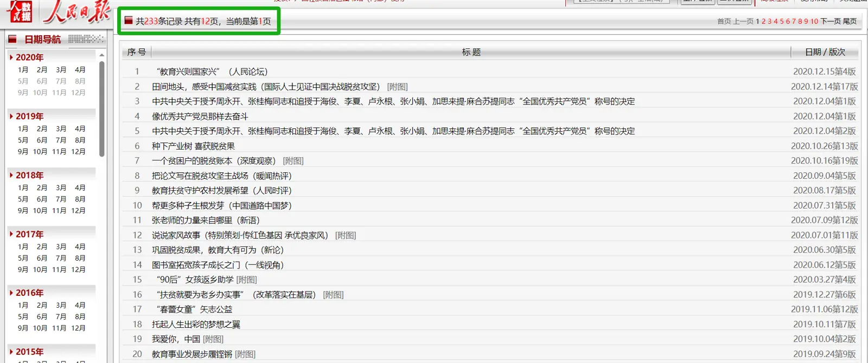The height and width of the screenshot is (363, 868).
Task: Go to 下一页 next page
Action: 831,22
